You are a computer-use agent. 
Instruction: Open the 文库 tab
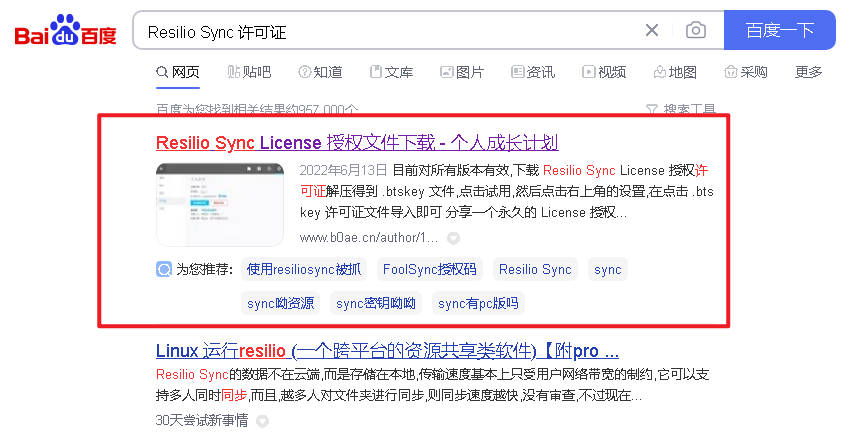[x=392, y=72]
